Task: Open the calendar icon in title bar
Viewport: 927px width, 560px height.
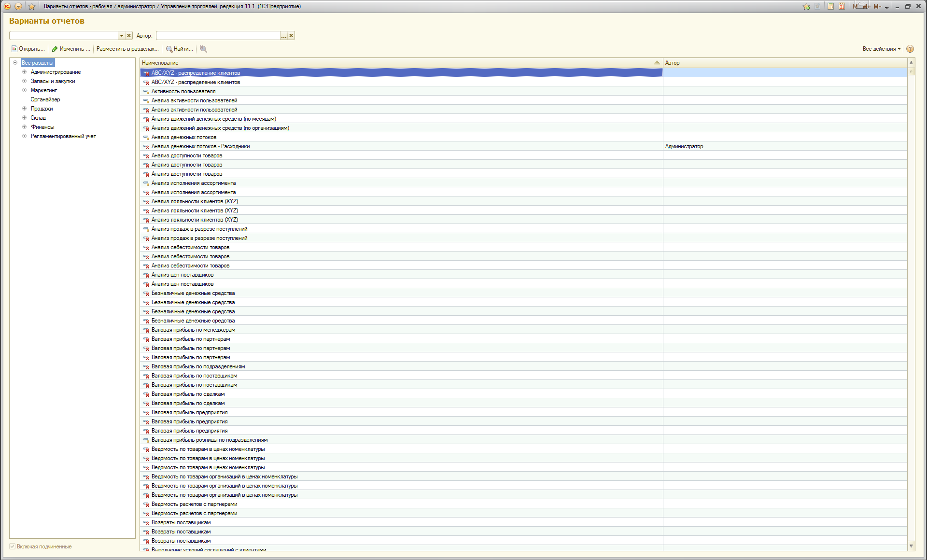Action: click(x=842, y=6)
